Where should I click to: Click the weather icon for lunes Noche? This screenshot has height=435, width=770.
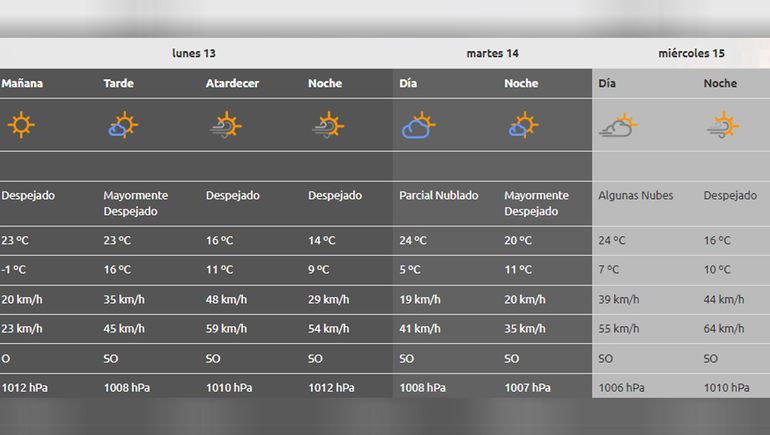click(327, 126)
